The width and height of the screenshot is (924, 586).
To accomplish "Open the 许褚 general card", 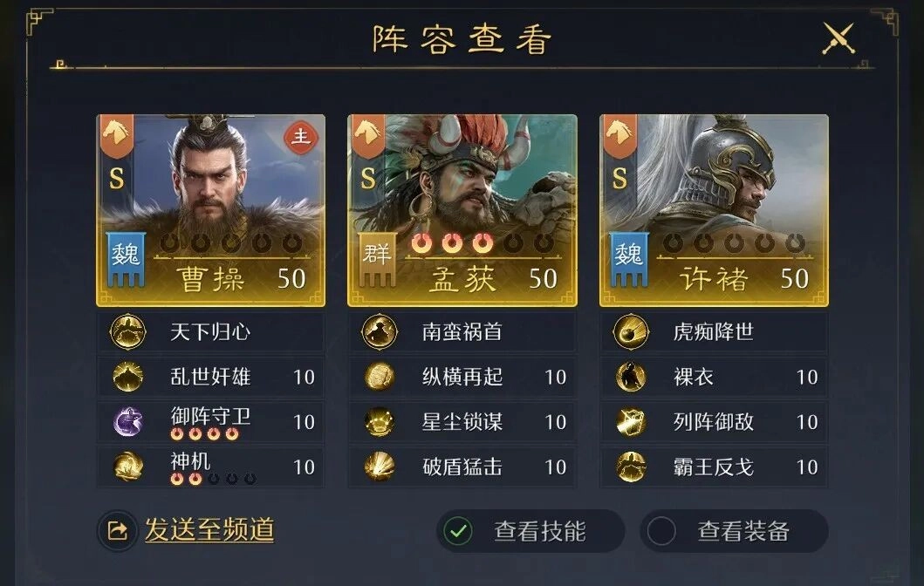I will point(715,210).
